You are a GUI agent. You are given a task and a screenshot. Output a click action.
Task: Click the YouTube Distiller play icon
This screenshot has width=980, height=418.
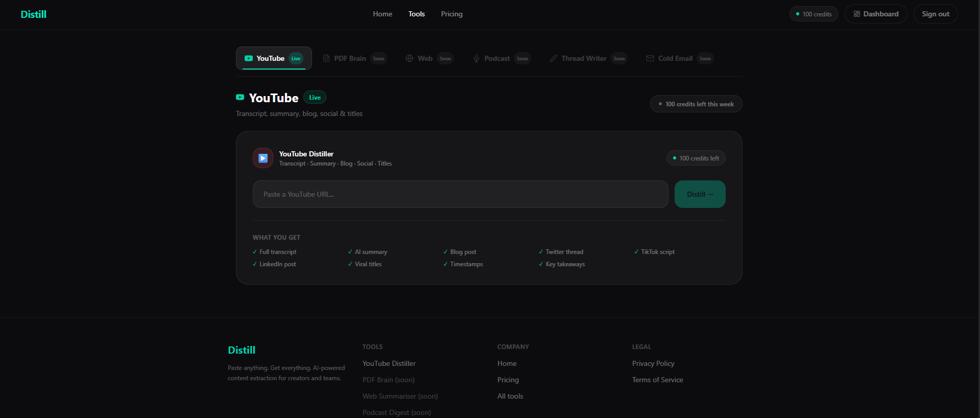pos(263,158)
